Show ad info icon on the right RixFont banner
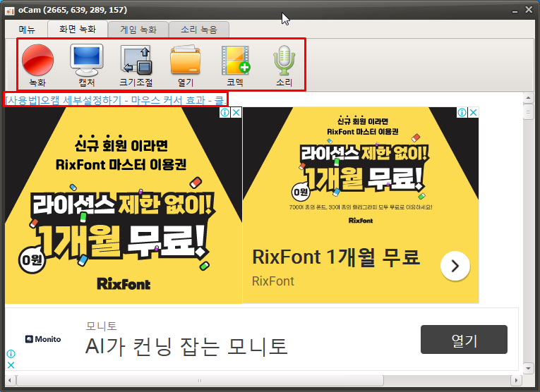Screen dimensions: 540x392 pyautogui.click(x=462, y=112)
